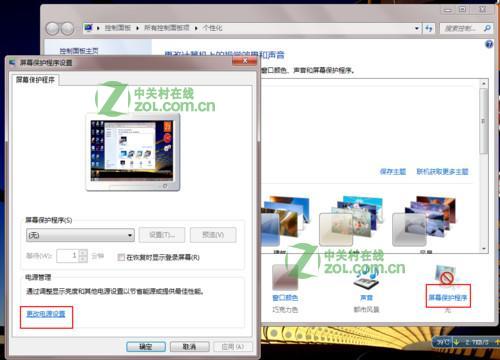Click the Control Panel breadcrumb item
This screenshot has width=500, height=360.
point(118,28)
